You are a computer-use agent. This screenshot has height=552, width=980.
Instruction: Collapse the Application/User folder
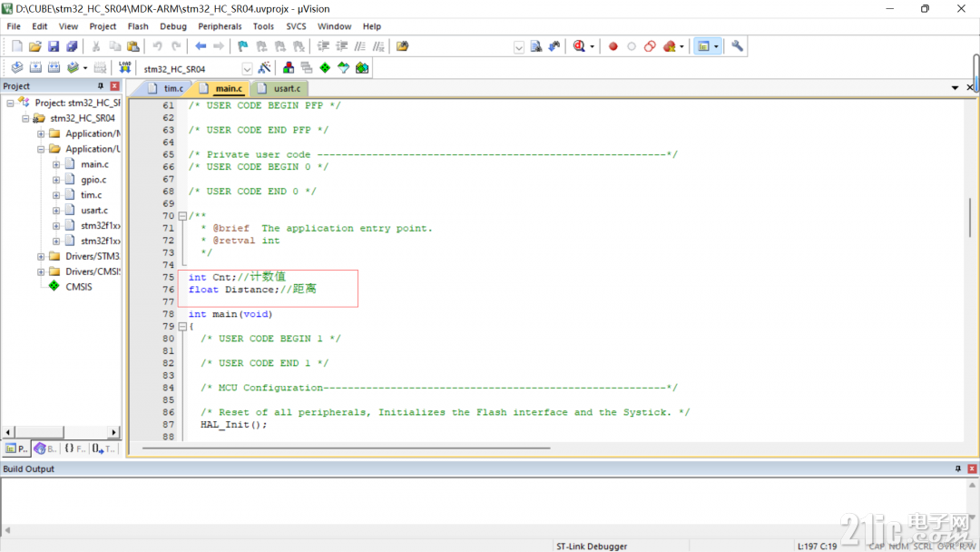[x=41, y=149]
